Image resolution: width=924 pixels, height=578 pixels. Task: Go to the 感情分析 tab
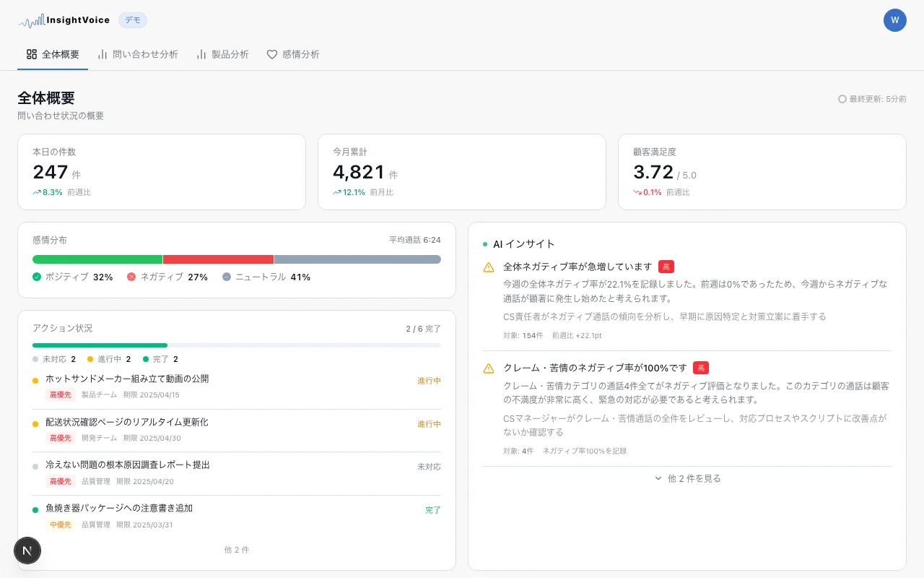pos(293,54)
